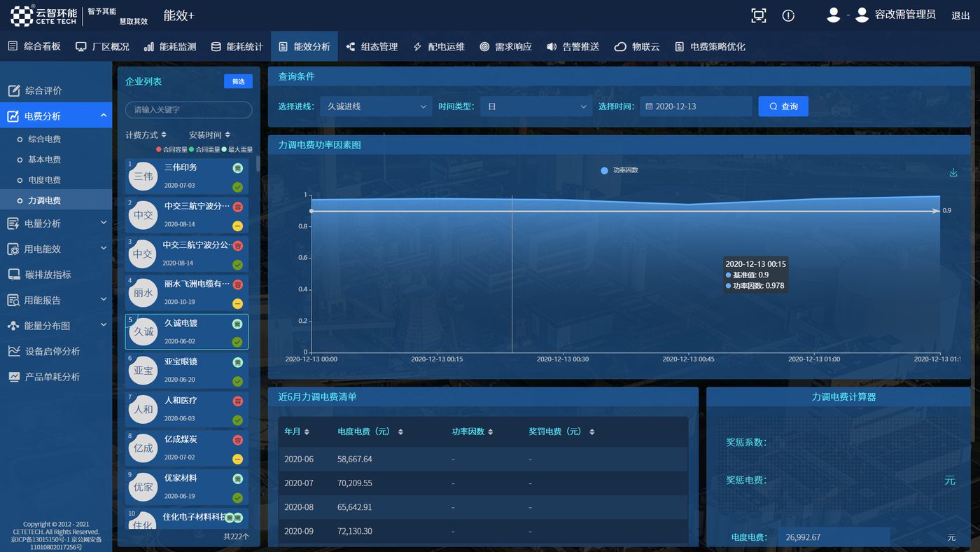Click the 容改需管理员 user avatar icon
This screenshot has width=980, height=552.
click(x=862, y=15)
